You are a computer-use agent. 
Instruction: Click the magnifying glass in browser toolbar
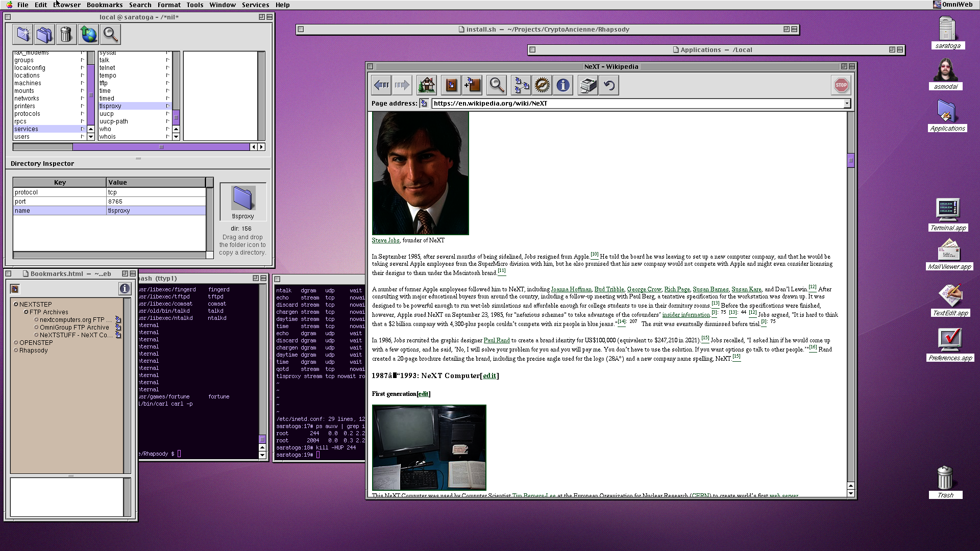[x=497, y=85]
